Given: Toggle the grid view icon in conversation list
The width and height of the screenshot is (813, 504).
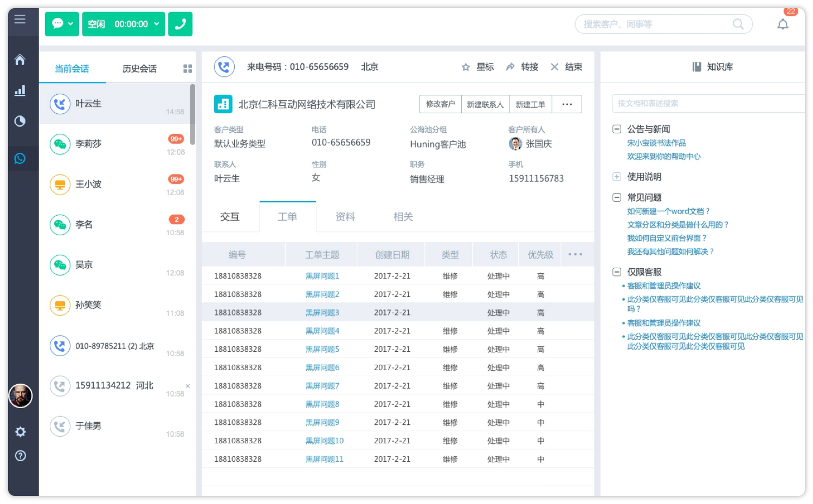Looking at the screenshot, I should (x=188, y=69).
